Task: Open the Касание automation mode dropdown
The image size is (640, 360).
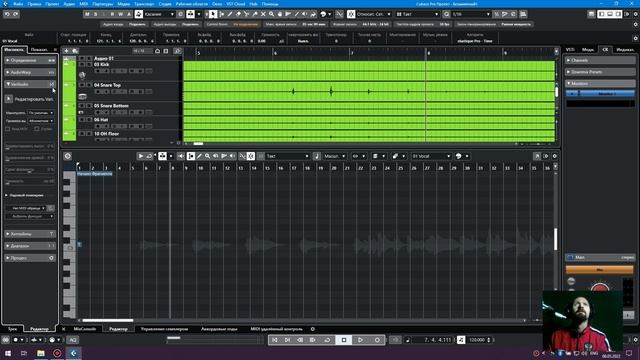Action: point(159,14)
